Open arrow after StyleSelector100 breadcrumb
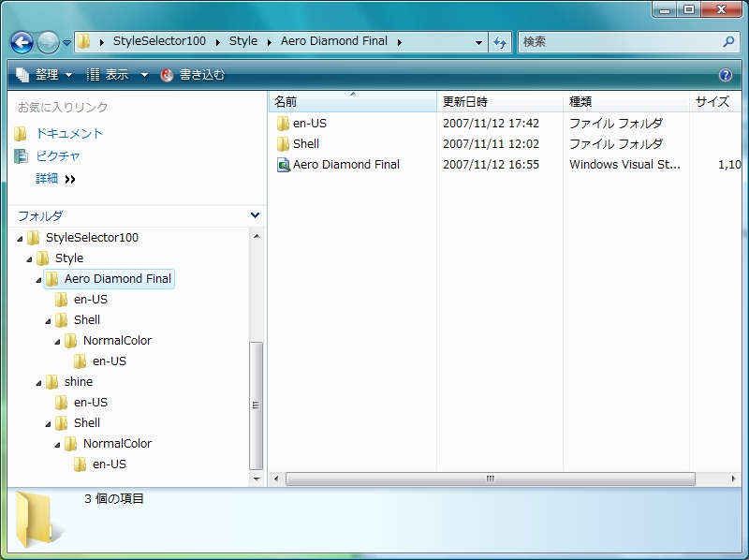 click(218, 42)
